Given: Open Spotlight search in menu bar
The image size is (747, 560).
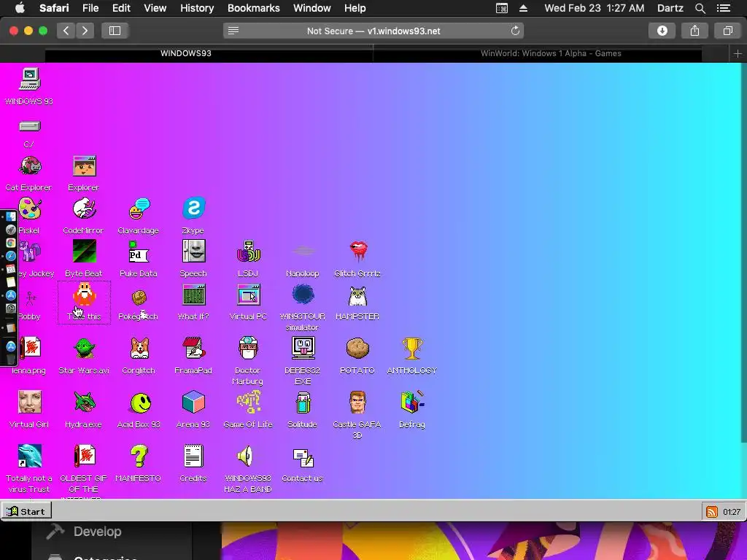Looking at the screenshot, I should pos(700,8).
